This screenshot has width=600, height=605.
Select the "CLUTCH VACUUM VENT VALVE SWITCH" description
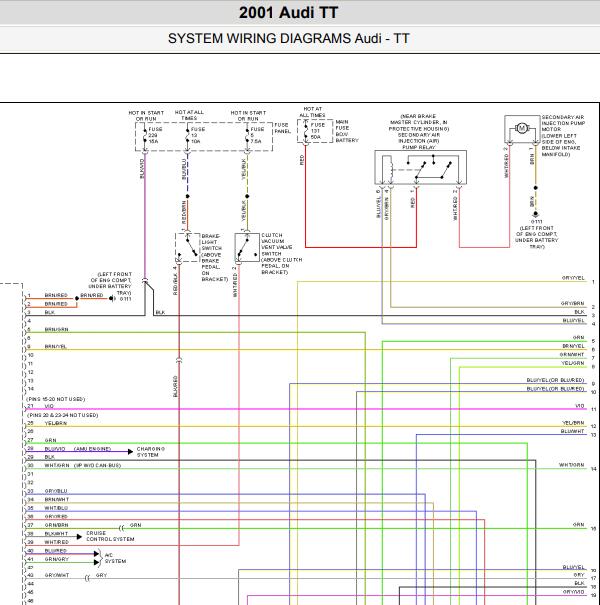point(282,253)
